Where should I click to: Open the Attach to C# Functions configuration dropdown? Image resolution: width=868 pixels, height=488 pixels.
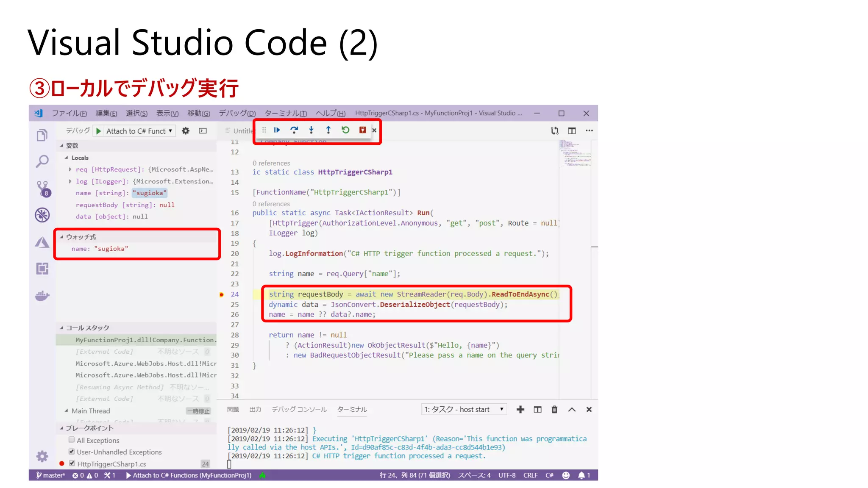(140, 131)
